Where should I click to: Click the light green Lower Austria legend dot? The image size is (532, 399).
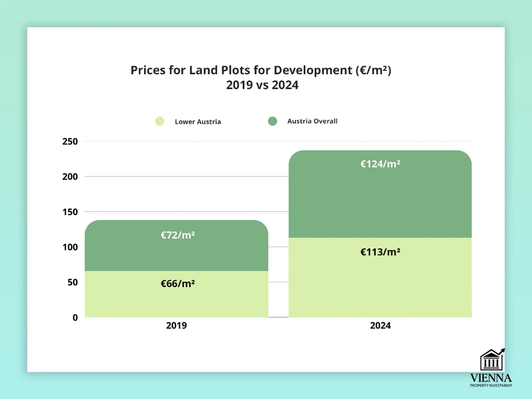tap(160, 121)
